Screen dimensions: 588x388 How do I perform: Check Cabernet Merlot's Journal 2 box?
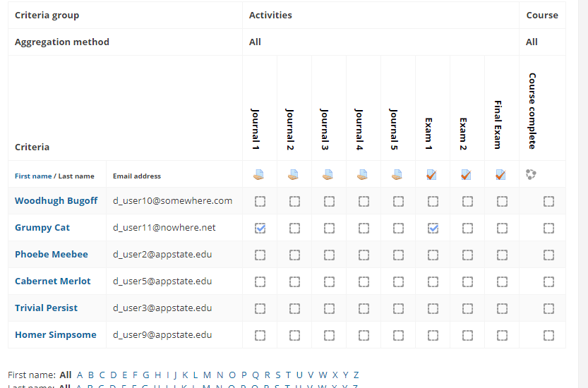click(294, 281)
